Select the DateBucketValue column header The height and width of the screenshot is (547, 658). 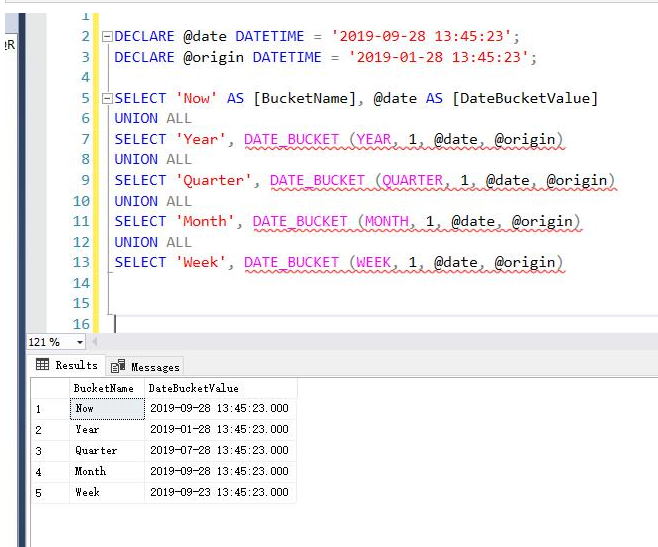click(220, 388)
